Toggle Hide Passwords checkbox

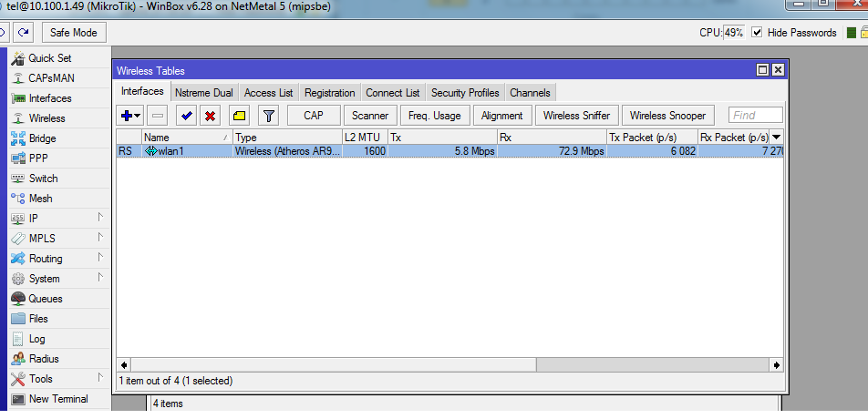(757, 33)
